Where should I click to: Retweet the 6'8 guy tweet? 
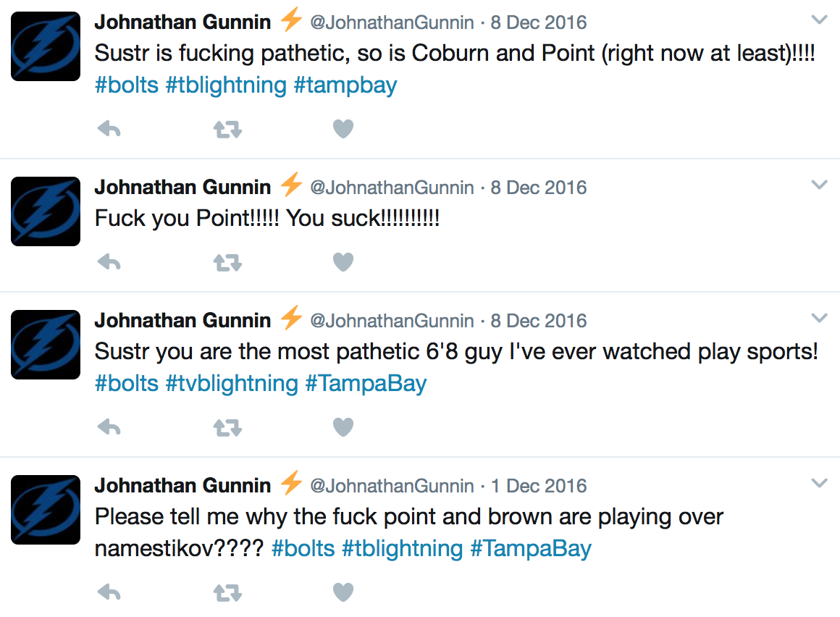[227, 427]
